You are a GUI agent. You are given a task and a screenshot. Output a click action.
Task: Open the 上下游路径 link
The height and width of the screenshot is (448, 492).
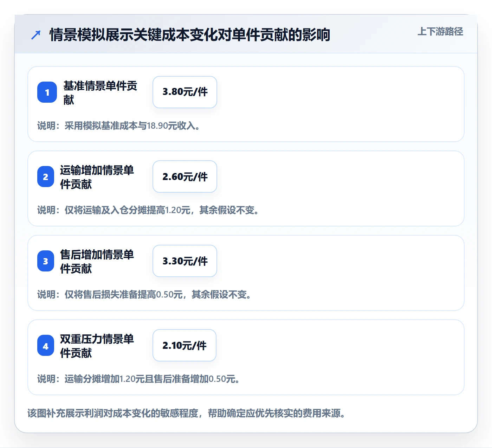[x=440, y=32]
